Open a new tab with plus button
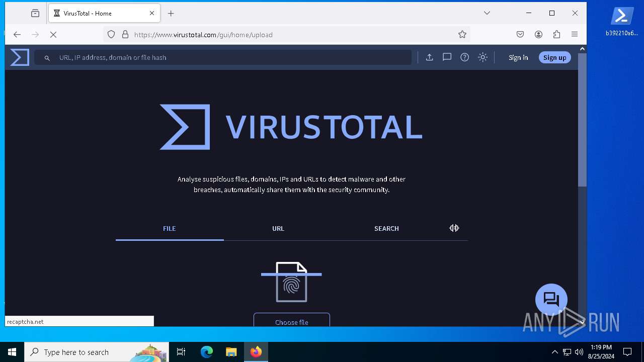The height and width of the screenshot is (362, 644). (x=171, y=13)
